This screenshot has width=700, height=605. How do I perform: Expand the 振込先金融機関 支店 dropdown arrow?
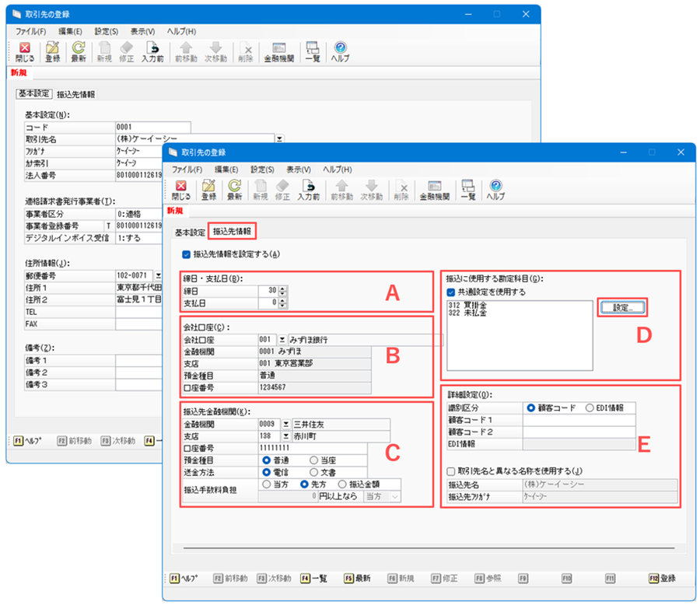[285, 436]
